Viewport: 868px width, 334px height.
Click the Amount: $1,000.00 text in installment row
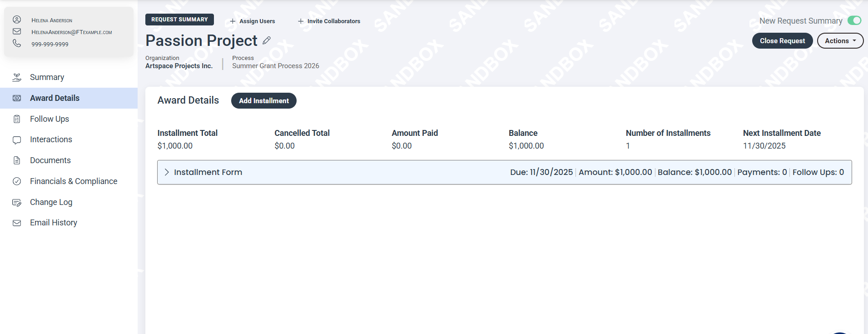click(x=615, y=172)
